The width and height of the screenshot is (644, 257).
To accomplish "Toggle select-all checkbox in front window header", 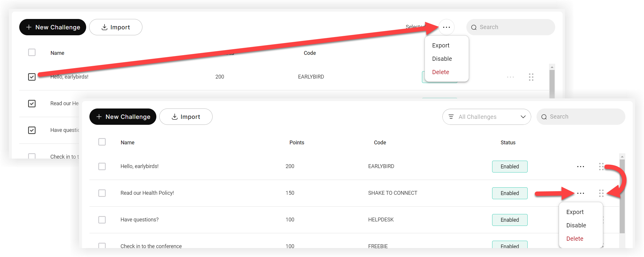I will point(102,142).
